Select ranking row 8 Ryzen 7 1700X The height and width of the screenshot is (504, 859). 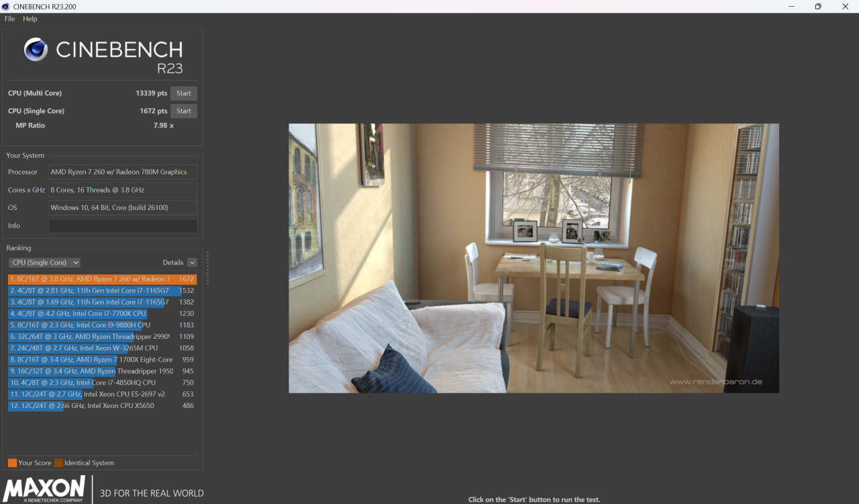102,360
